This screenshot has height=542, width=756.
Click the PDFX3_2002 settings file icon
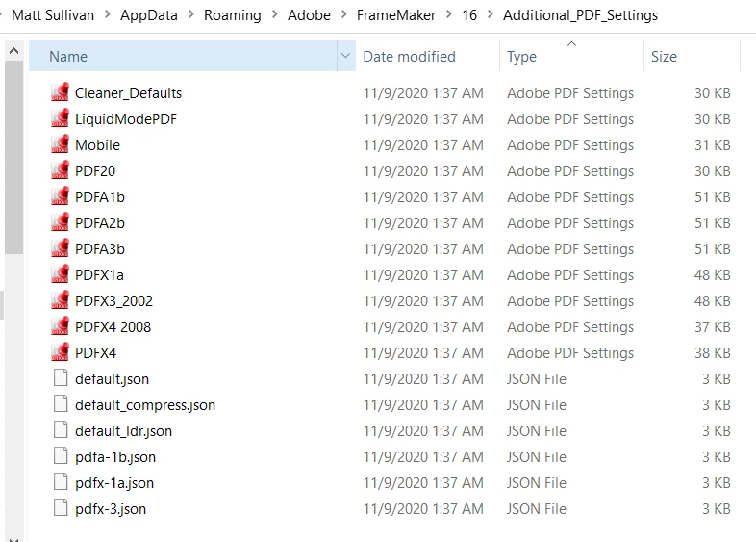point(61,300)
